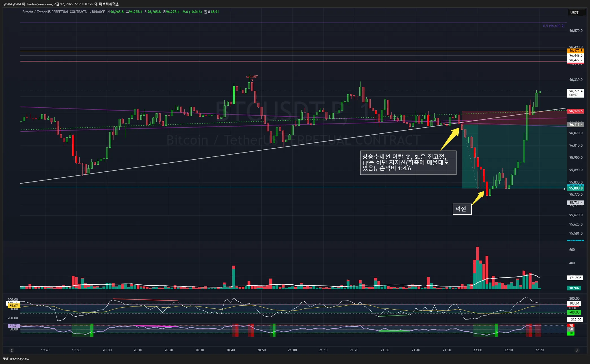Screen dimensions: 590x364
Task: Click the 96,570.0 price axis label
Action: point(576,31)
